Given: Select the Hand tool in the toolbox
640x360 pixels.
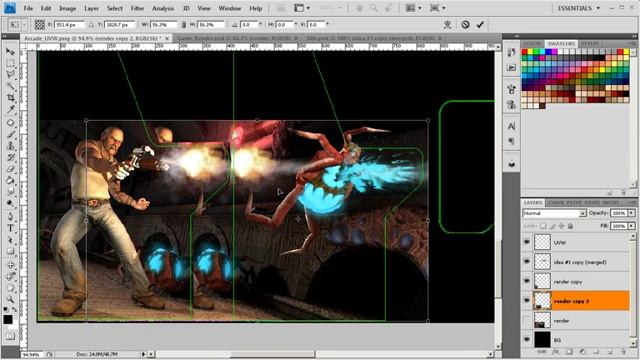Looking at the screenshot, I should [10, 288].
